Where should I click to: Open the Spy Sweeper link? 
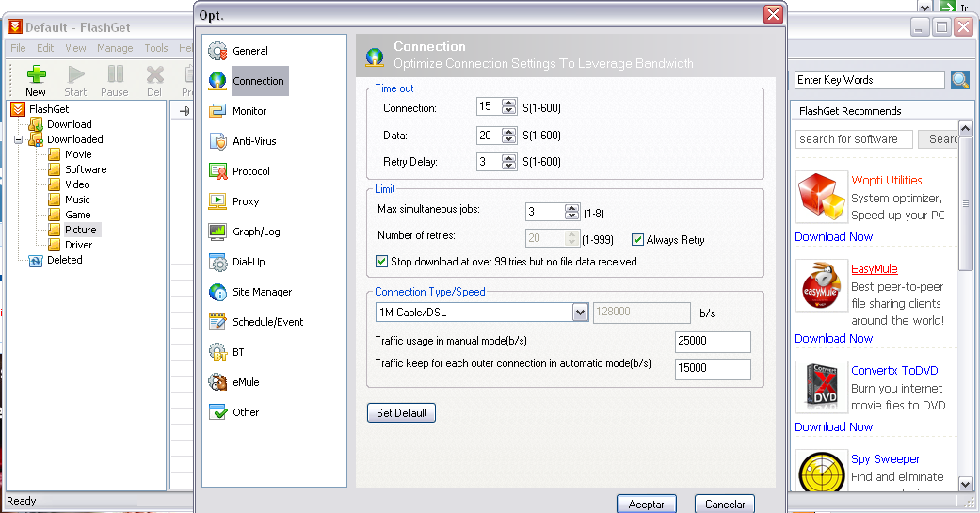(x=885, y=458)
